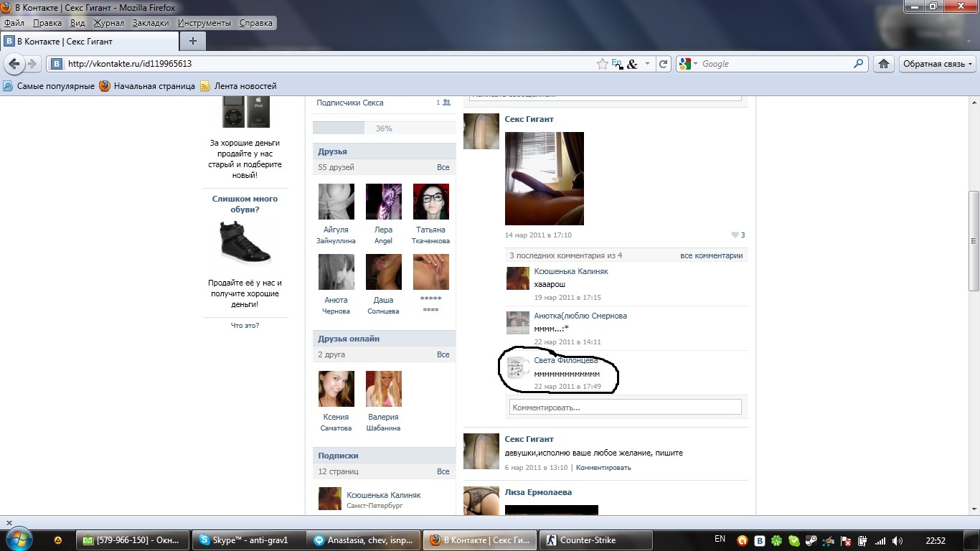Screen dimensions: 980x551
Task: Click the 'Что это?' ad link
Action: click(x=245, y=325)
